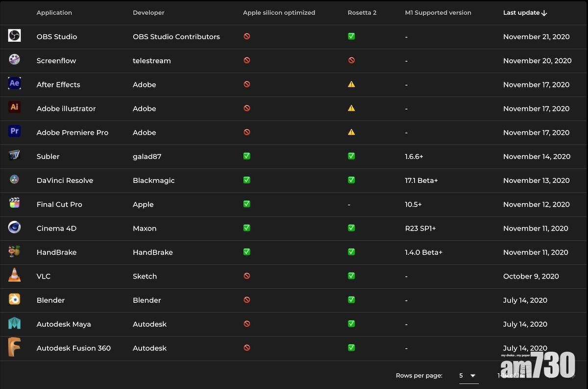Viewport: 588px width, 389px height.
Task: Select the VLC traffic cone icon
Action: (x=14, y=275)
